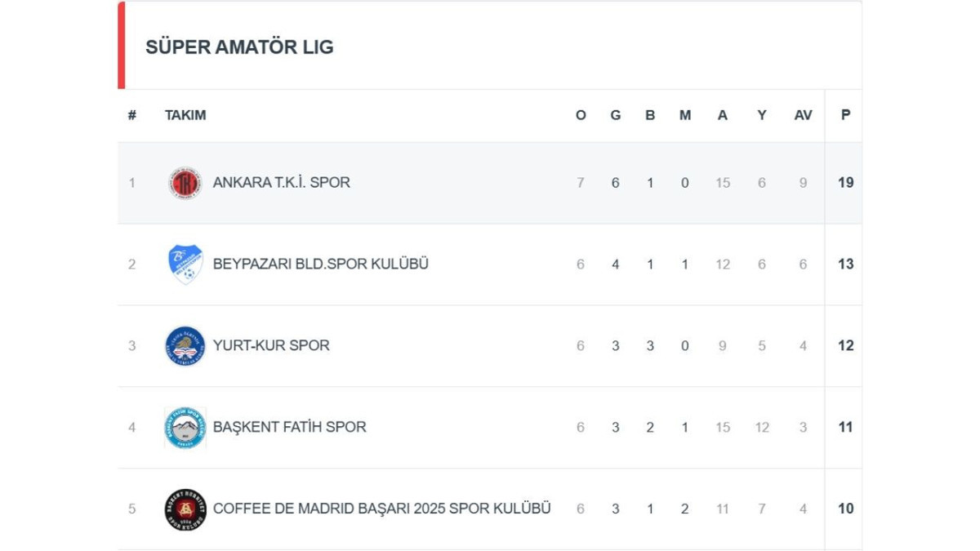Click the G wins column header
Image resolution: width=980 pixels, height=551 pixels.
click(x=616, y=116)
